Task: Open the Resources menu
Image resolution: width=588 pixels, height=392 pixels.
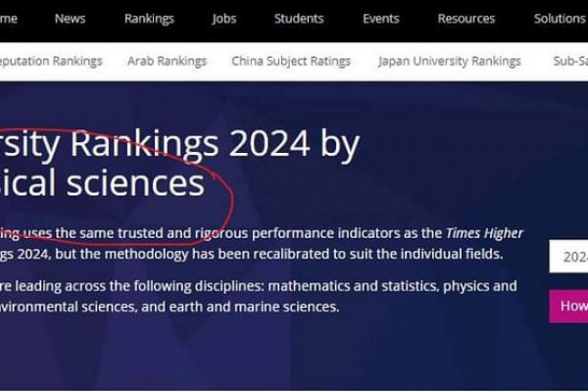Action: [466, 19]
